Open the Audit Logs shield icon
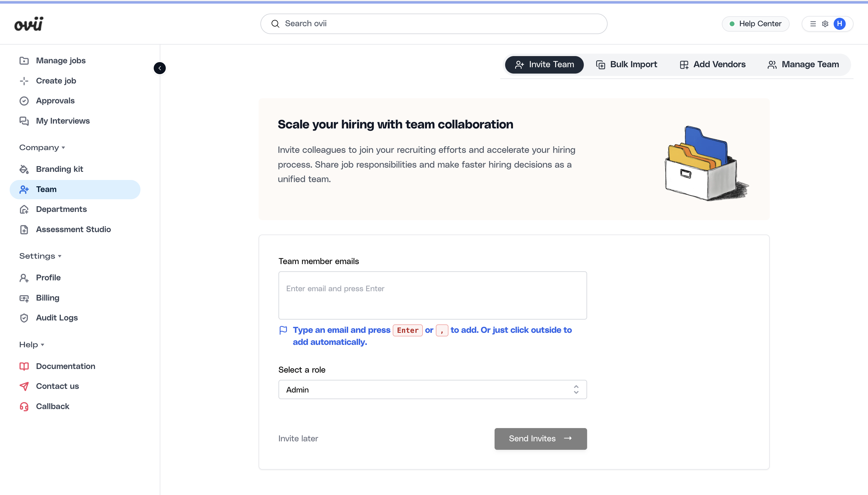 click(x=24, y=318)
